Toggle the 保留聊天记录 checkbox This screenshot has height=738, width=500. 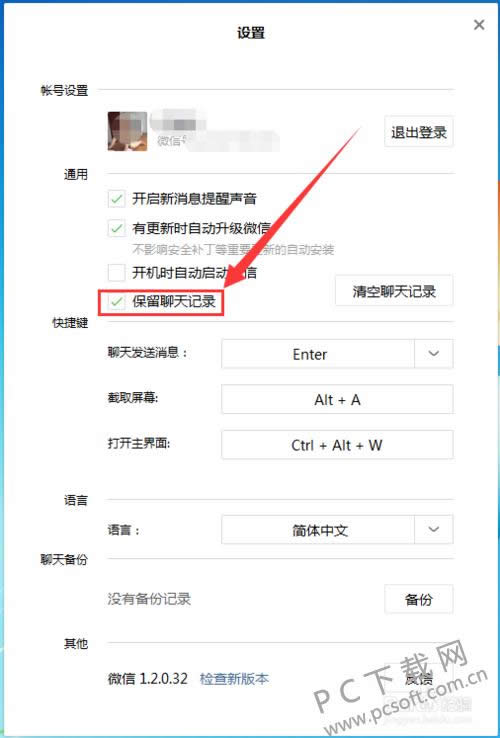point(116,302)
